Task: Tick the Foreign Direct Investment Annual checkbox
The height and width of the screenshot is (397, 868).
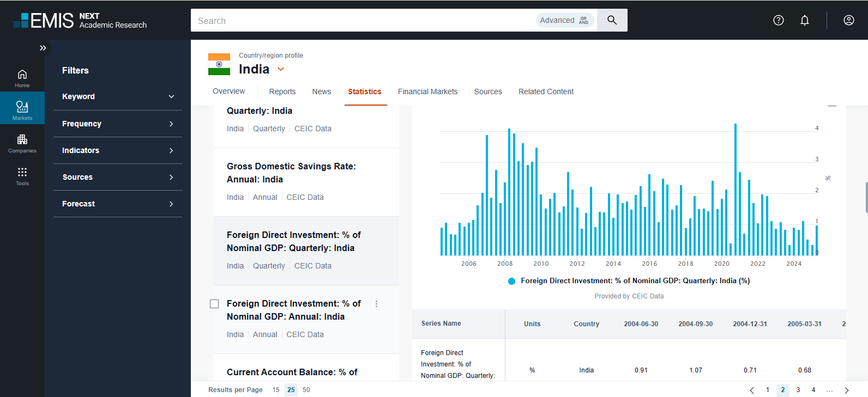Action: 214,304
